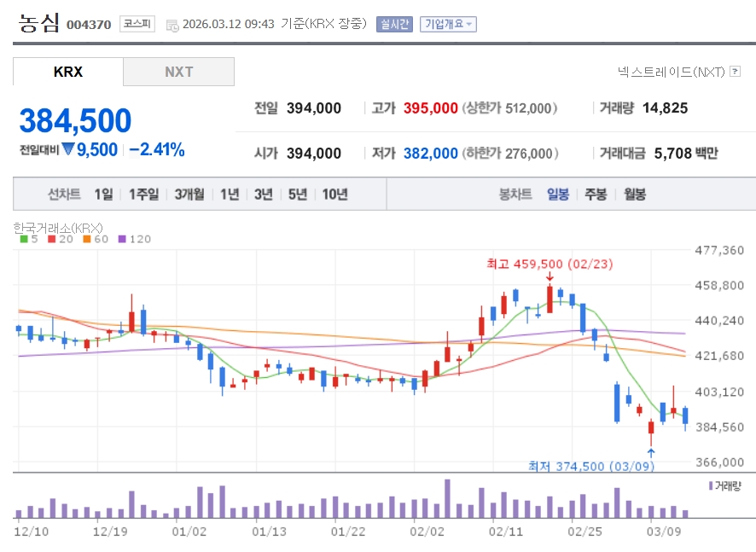Select the 3개월 line chart range

click(x=189, y=195)
